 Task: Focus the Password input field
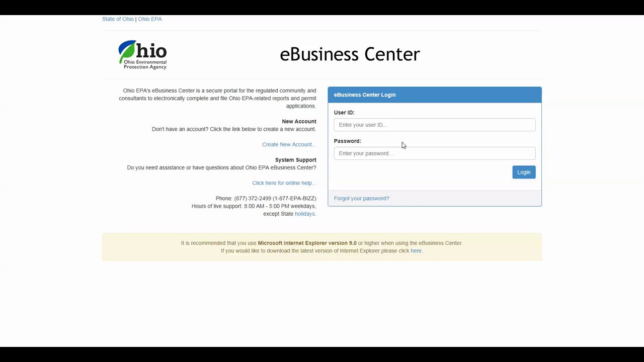(x=435, y=153)
